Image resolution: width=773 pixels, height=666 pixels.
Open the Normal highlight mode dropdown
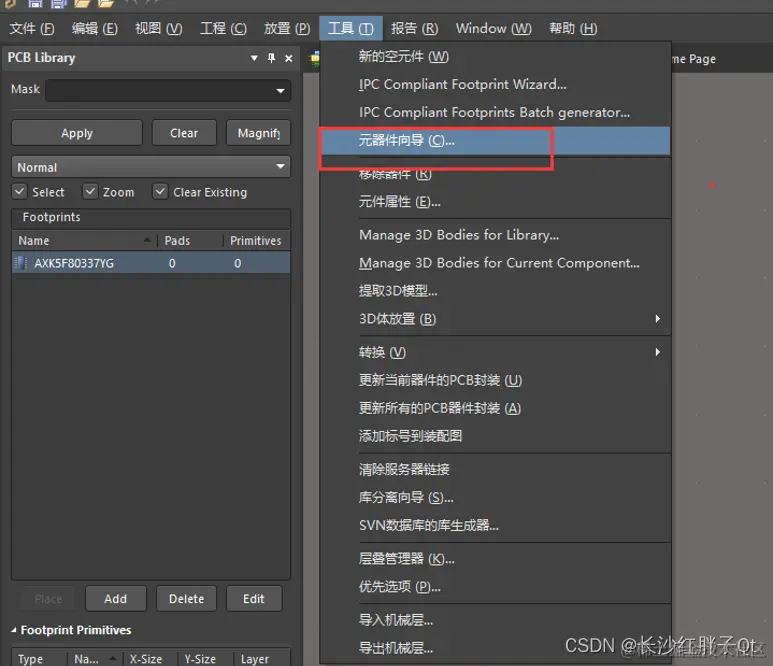(x=151, y=167)
